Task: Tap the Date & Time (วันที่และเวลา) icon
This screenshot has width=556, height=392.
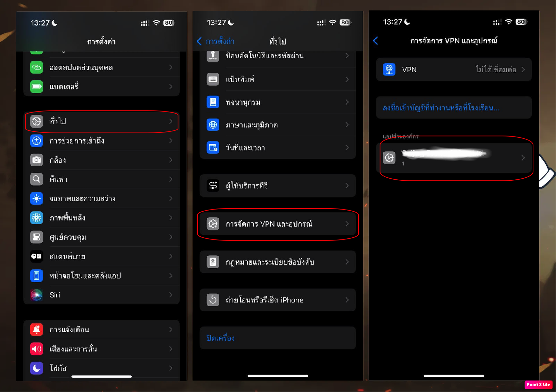Action: (213, 148)
